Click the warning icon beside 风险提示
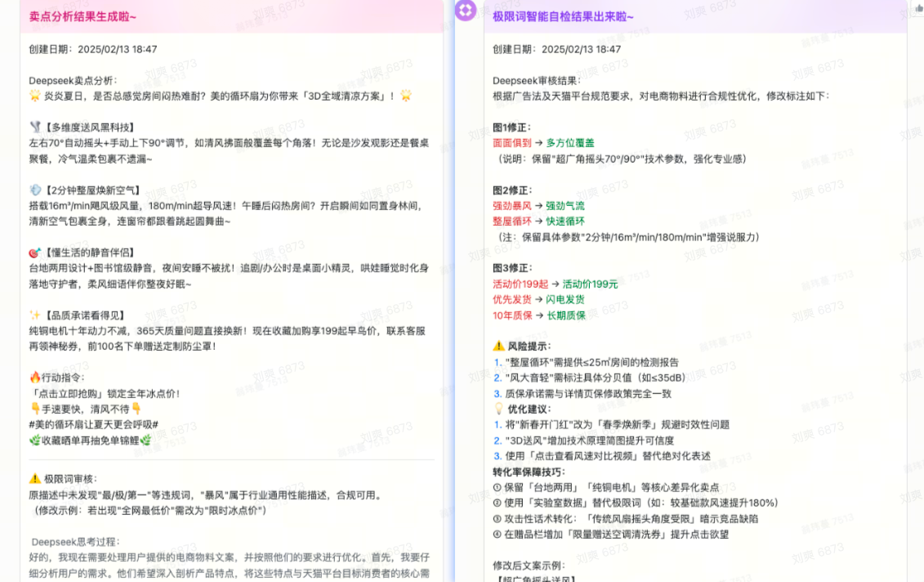Viewport: 924px width, 582px height. (x=499, y=347)
